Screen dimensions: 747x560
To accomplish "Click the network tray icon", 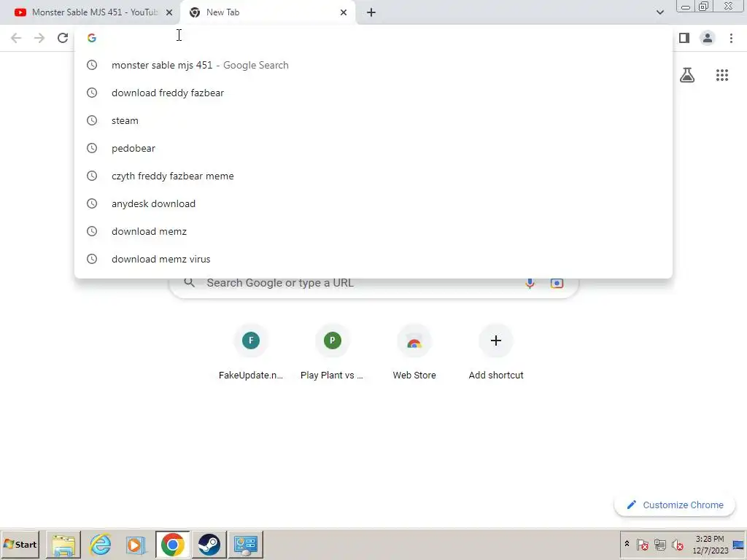I will [659, 544].
